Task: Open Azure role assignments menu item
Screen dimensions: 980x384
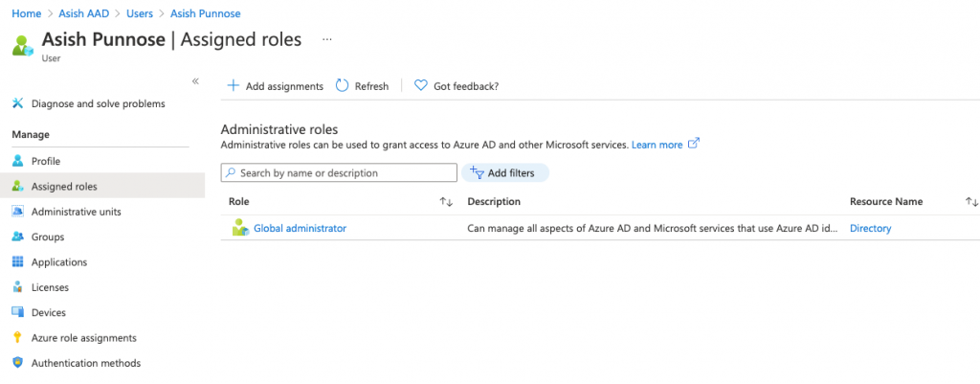Action: click(84, 338)
